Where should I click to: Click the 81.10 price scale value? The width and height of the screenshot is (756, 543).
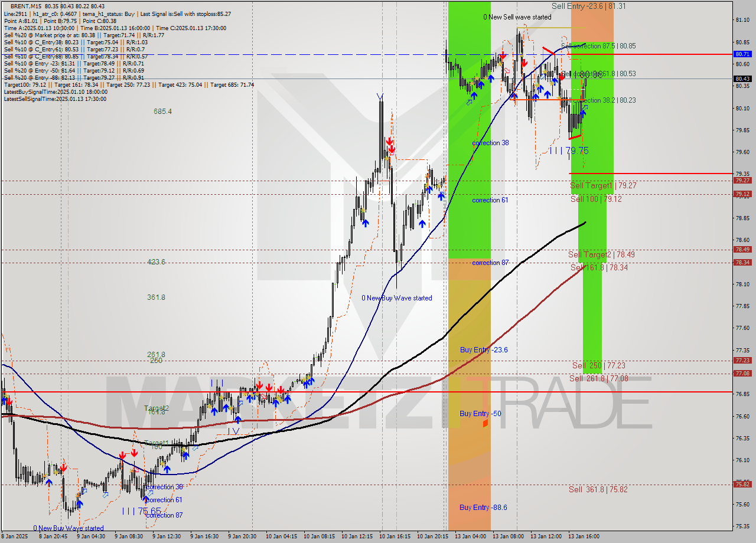tap(742, 20)
